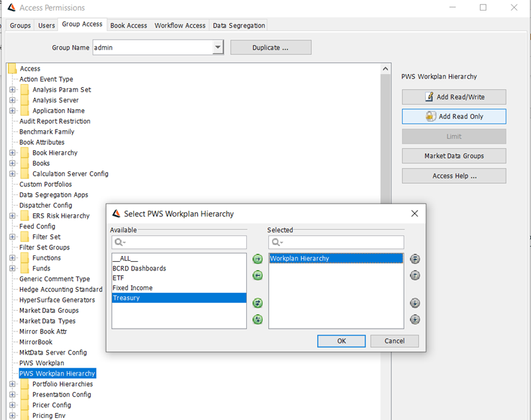This screenshot has height=420, width=531.
Task: Close the Select PWS Workplan Hierarchy dialog
Action: [414, 214]
